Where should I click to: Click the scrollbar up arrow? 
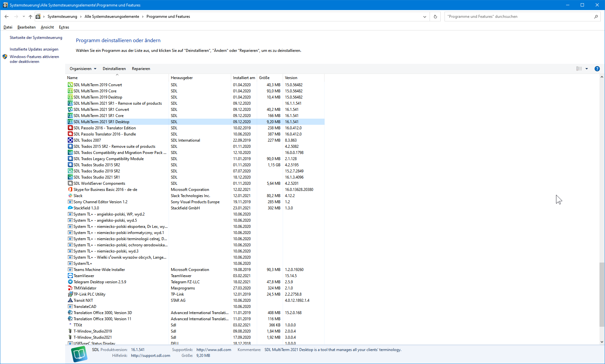[602, 77]
